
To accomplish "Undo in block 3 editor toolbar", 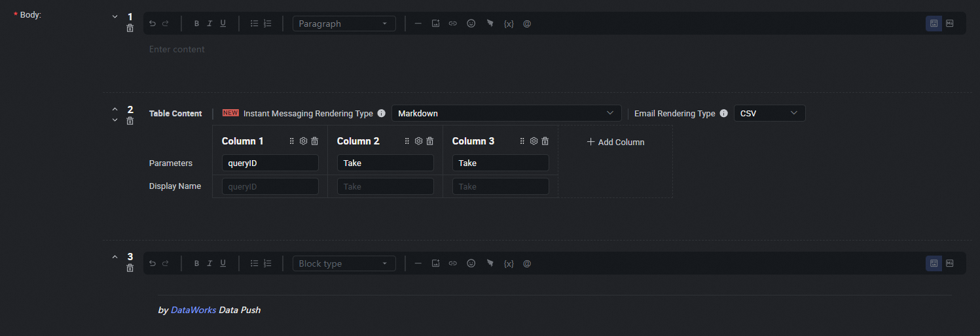I will pos(153,263).
